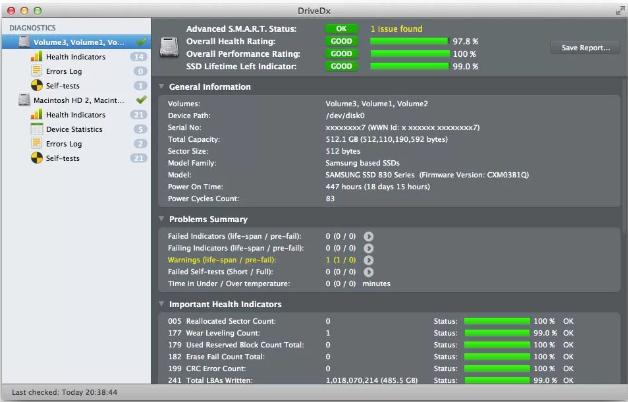The image size is (628, 402).
Task: Click the '241 Total LBAs Written' label
Action: click(x=210, y=380)
